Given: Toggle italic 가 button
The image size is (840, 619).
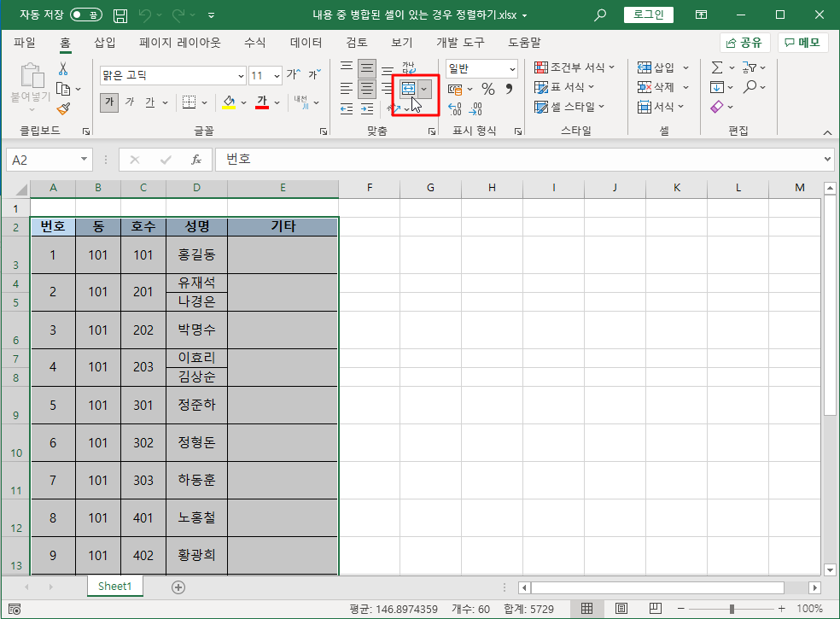Looking at the screenshot, I should click(130, 102).
